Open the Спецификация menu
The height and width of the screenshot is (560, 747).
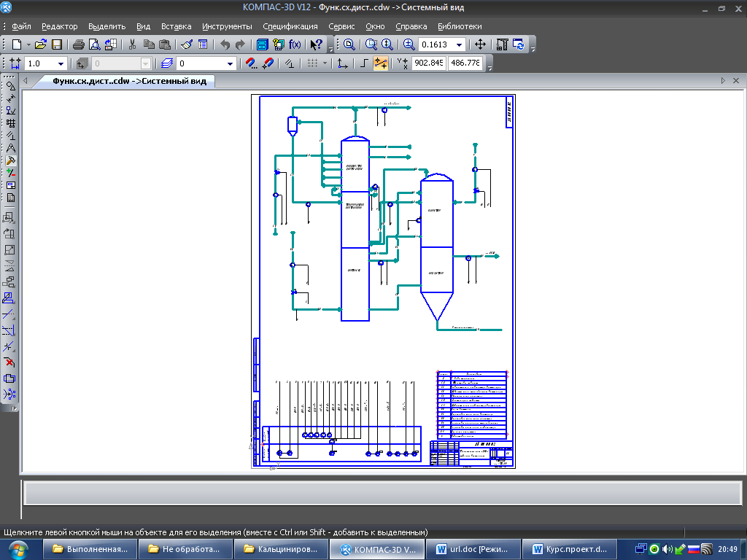click(290, 26)
